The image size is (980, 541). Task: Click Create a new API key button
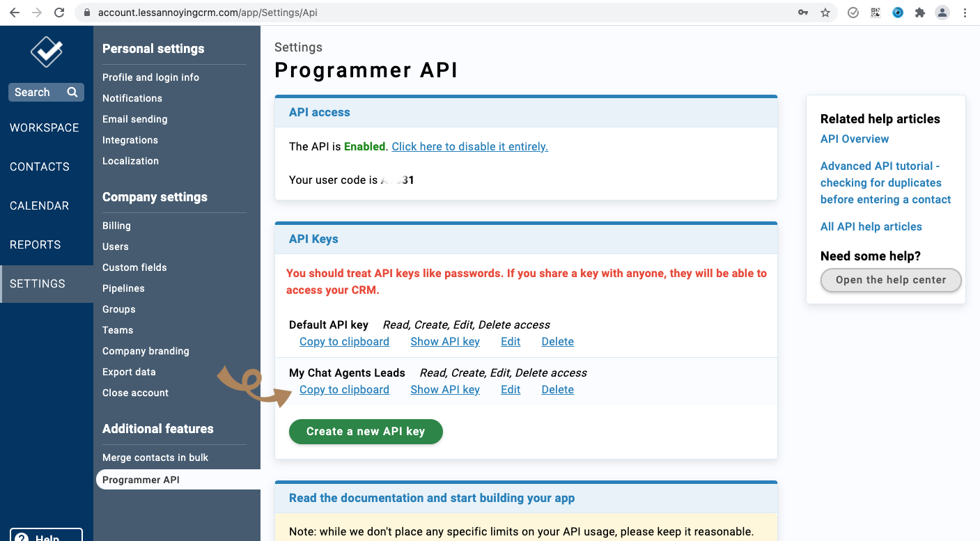pyautogui.click(x=366, y=431)
